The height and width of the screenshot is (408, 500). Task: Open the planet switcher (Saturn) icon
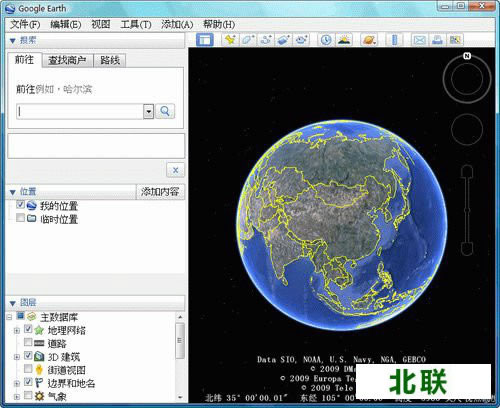click(369, 40)
